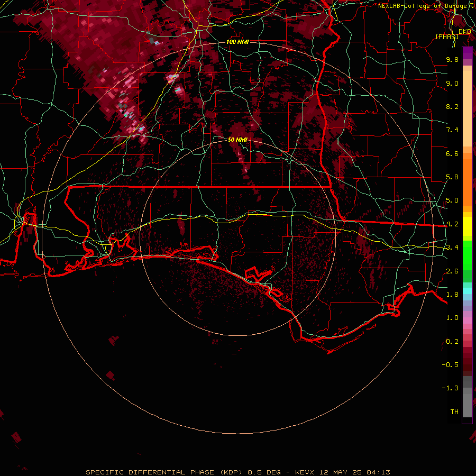Click the 4.2 scale value

click(452, 224)
